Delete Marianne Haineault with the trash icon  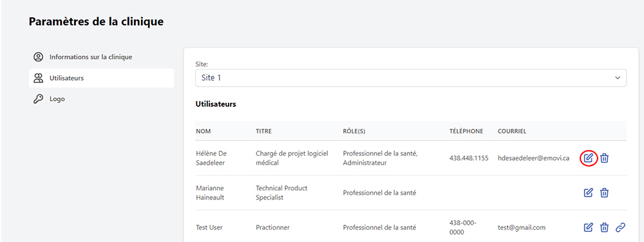pyautogui.click(x=604, y=192)
